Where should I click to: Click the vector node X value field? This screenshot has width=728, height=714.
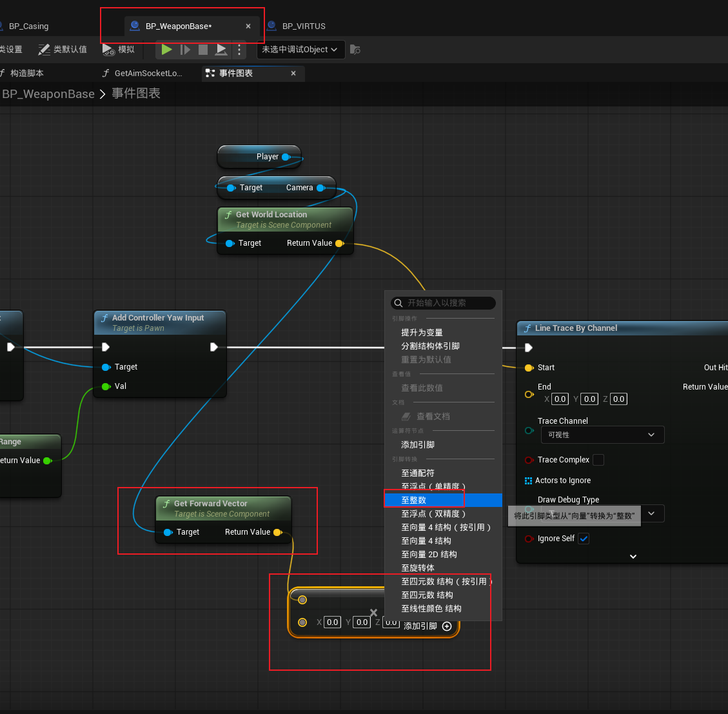333,622
